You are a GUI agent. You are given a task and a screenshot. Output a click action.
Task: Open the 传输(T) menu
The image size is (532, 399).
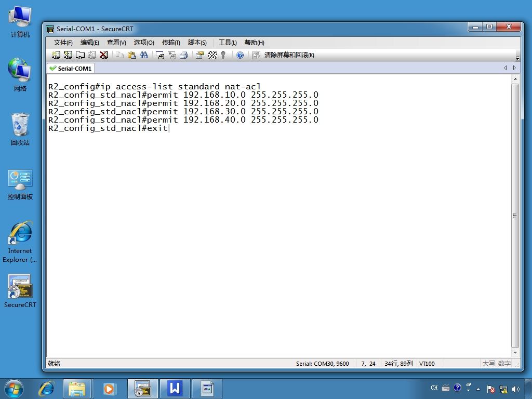[171, 43]
